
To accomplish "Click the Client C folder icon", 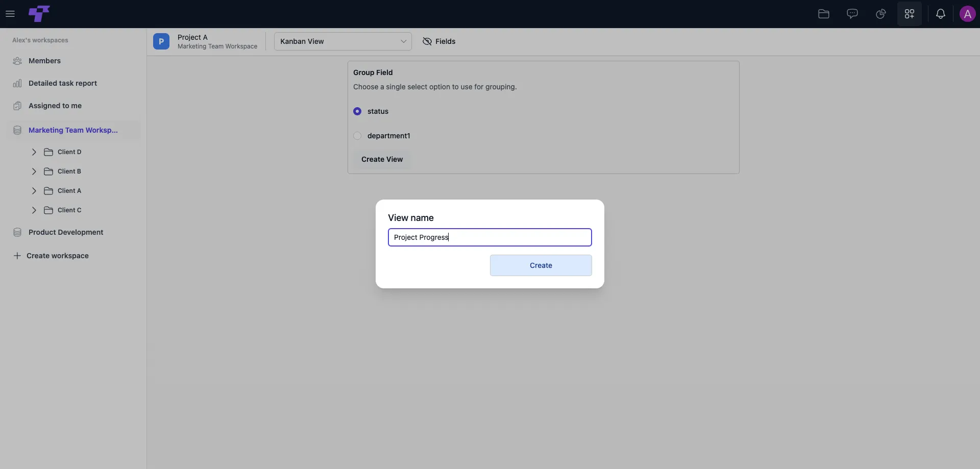I will pyautogui.click(x=48, y=210).
